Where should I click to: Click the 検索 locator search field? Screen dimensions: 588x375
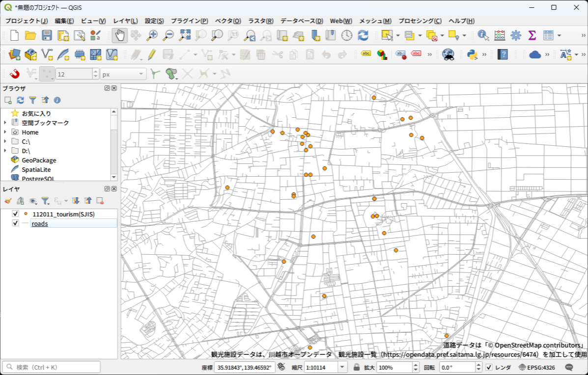point(52,367)
